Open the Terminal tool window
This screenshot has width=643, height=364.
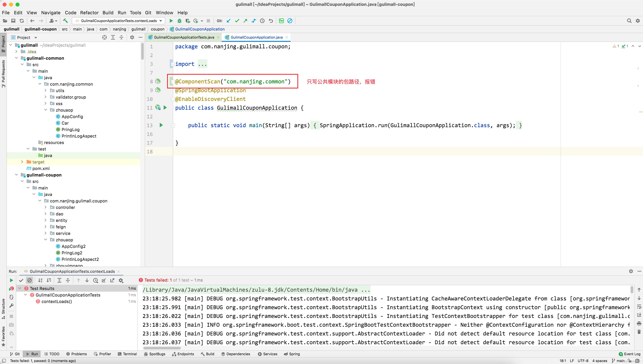click(127, 354)
